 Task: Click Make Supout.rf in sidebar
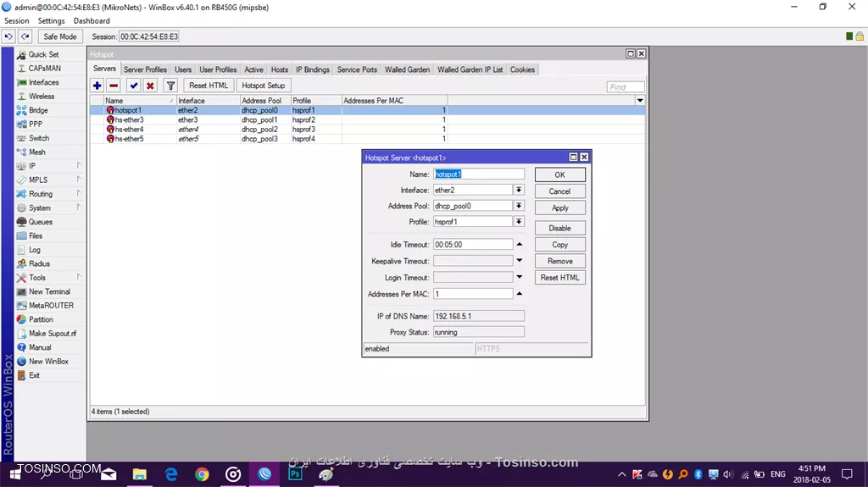point(53,333)
